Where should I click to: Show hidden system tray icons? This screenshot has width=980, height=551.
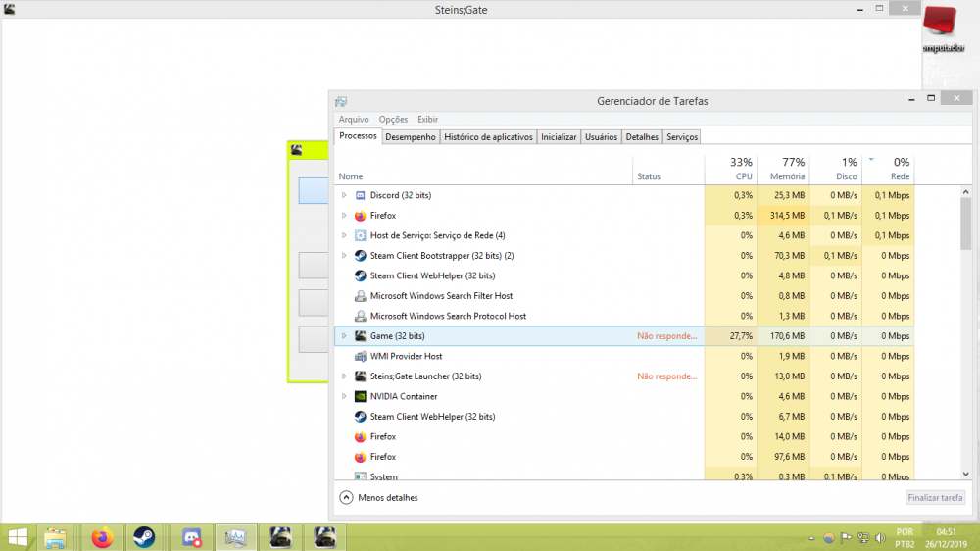811,538
